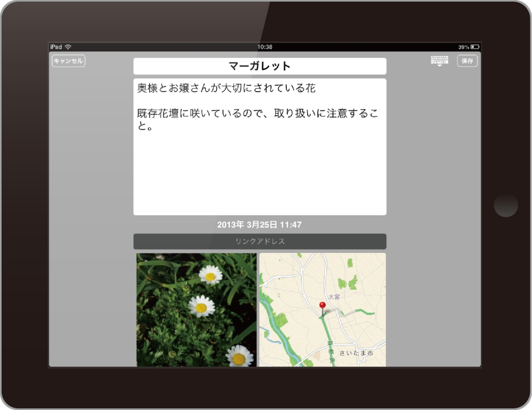Select the red pin on the map

click(322, 306)
